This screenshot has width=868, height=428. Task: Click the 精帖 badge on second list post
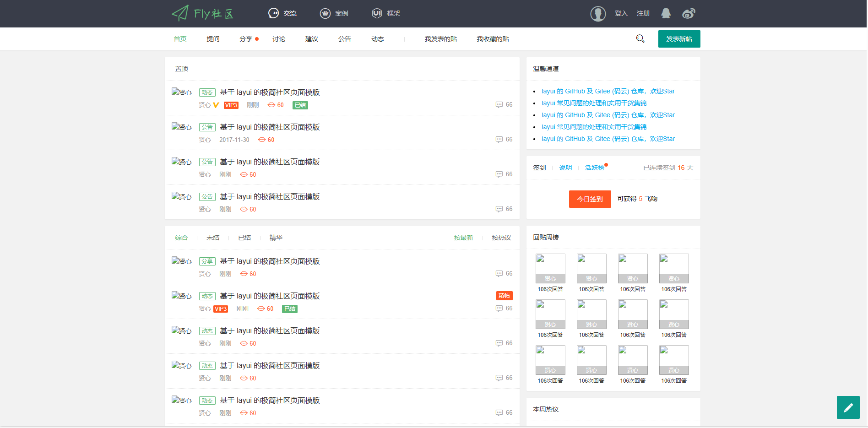(505, 296)
